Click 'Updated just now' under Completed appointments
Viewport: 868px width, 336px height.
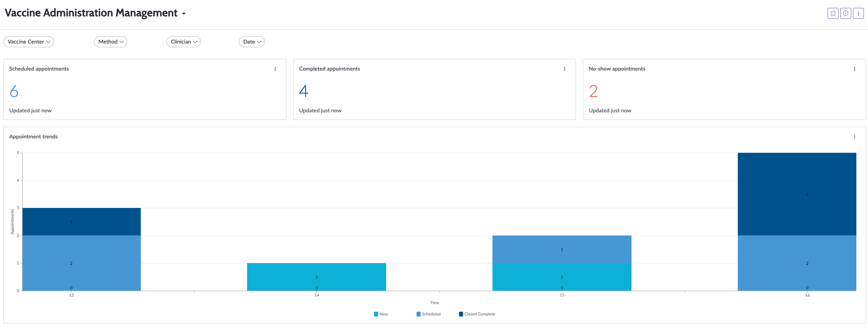coord(320,111)
